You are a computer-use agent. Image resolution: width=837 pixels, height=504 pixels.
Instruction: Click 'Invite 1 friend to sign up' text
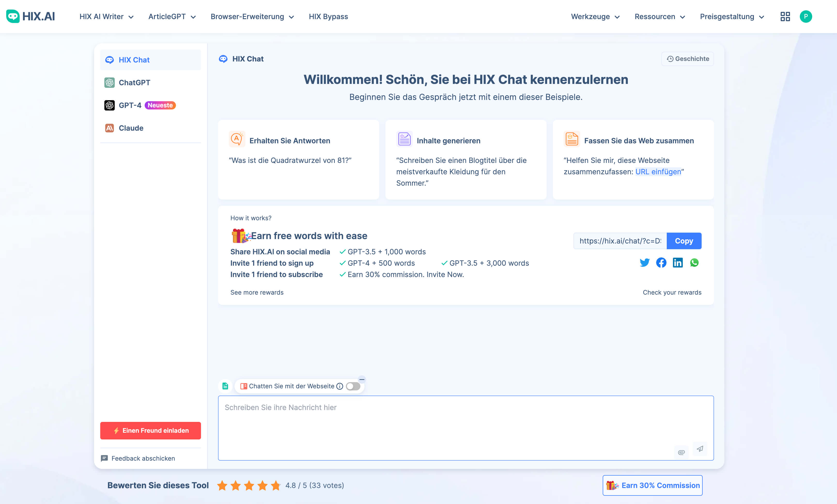coord(272,263)
